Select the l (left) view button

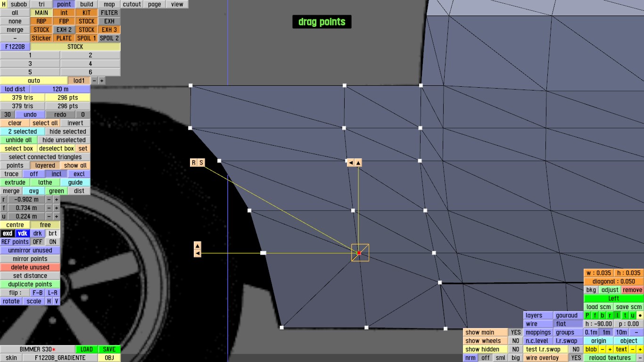click(618, 315)
